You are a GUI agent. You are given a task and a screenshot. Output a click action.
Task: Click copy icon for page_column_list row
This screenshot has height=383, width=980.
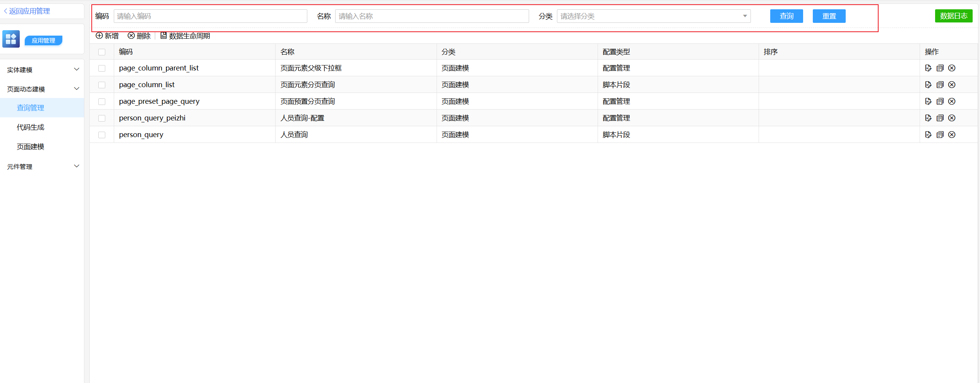[x=940, y=85]
